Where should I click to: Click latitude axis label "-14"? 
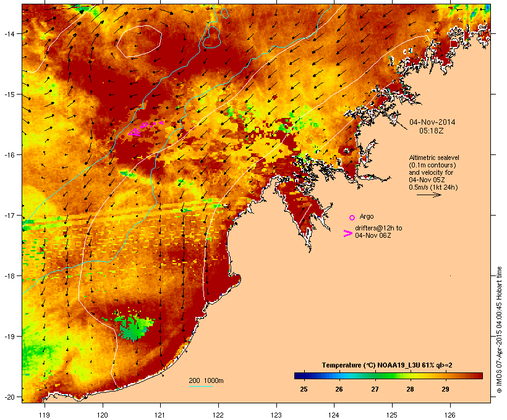coord(9,33)
